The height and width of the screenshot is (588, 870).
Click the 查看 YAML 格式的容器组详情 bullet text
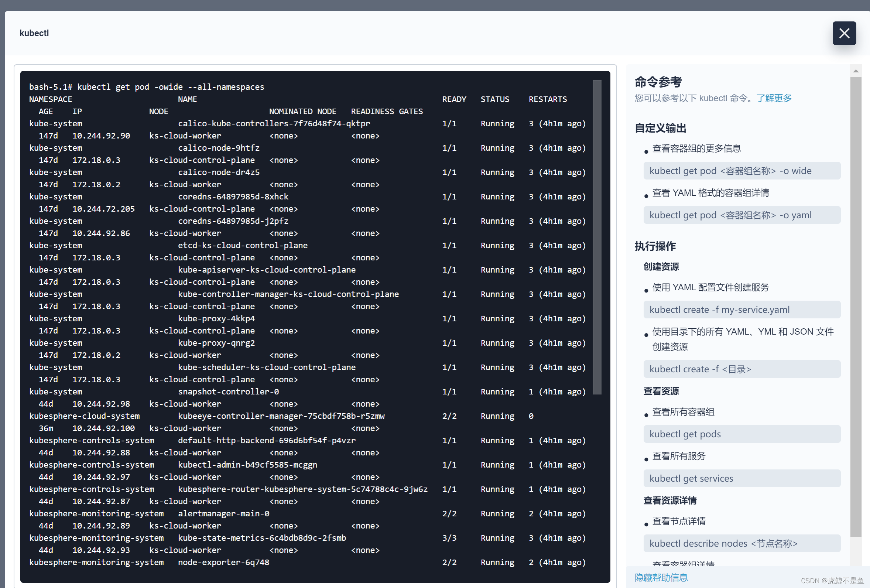point(710,192)
